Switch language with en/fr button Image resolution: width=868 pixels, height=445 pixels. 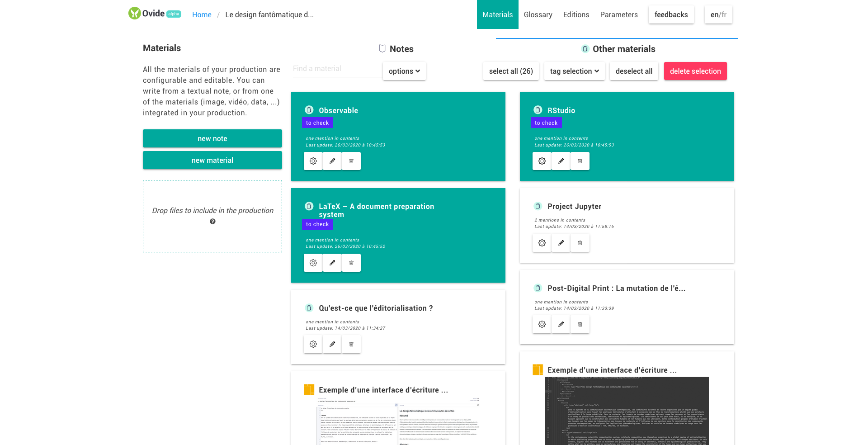point(718,14)
